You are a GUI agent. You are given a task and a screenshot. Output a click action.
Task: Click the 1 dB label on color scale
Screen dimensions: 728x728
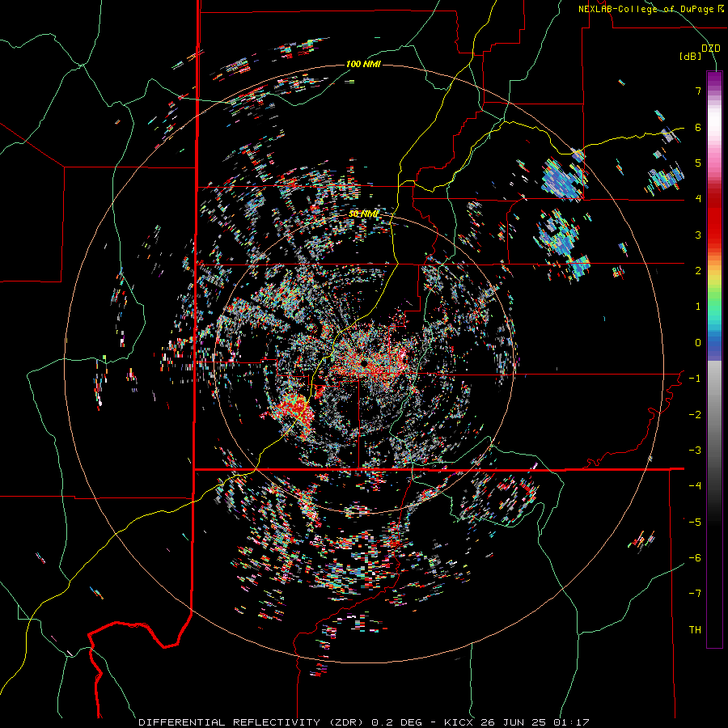pos(698,307)
